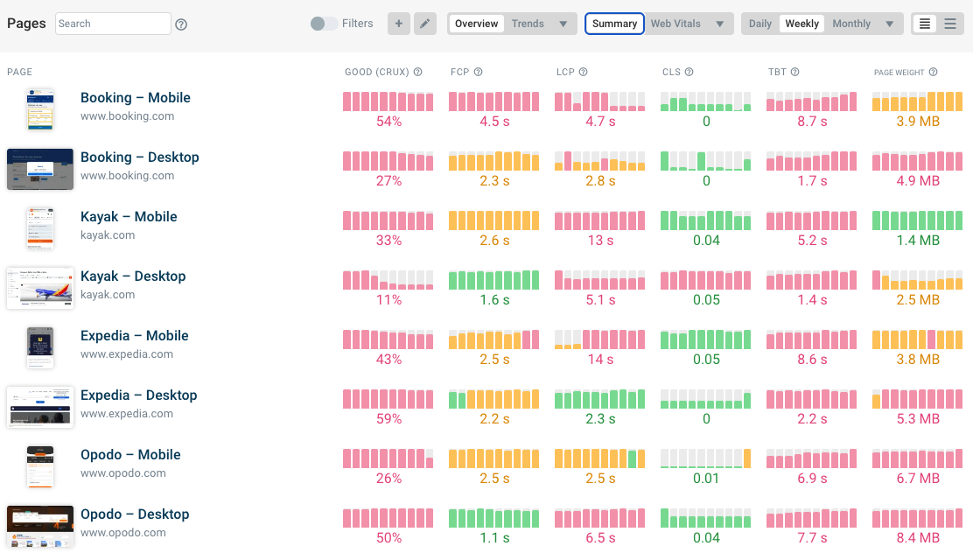Viewport: 973px width, 560px height.
Task: Open Booking – Mobile page link
Action: pos(136,97)
